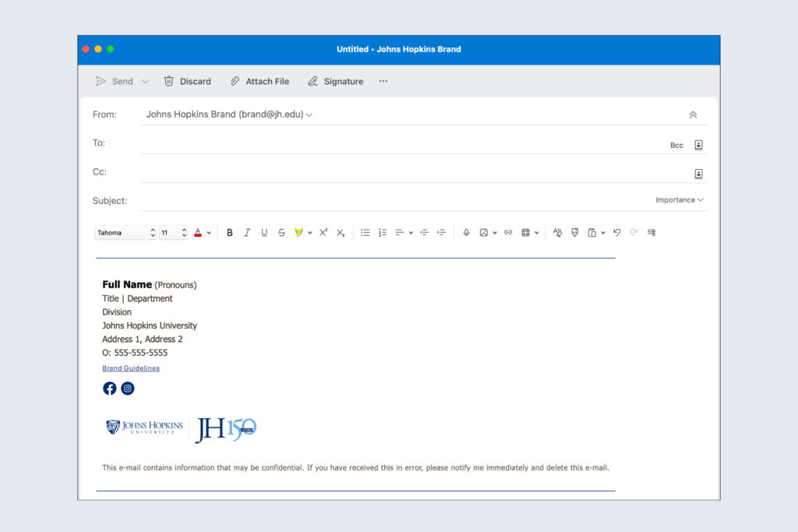This screenshot has height=532, width=798.
Task: Open the address book for To field
Action: 699,146
